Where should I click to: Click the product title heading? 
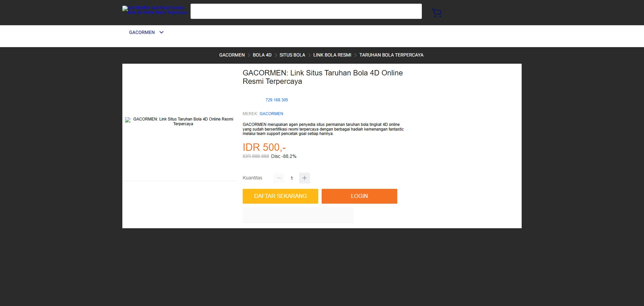[x=322, y=77]
